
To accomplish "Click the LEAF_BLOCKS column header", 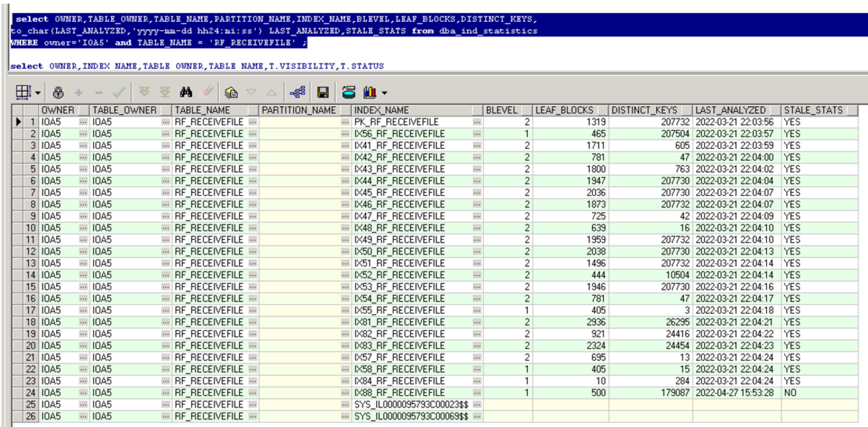I will point(564,110).
